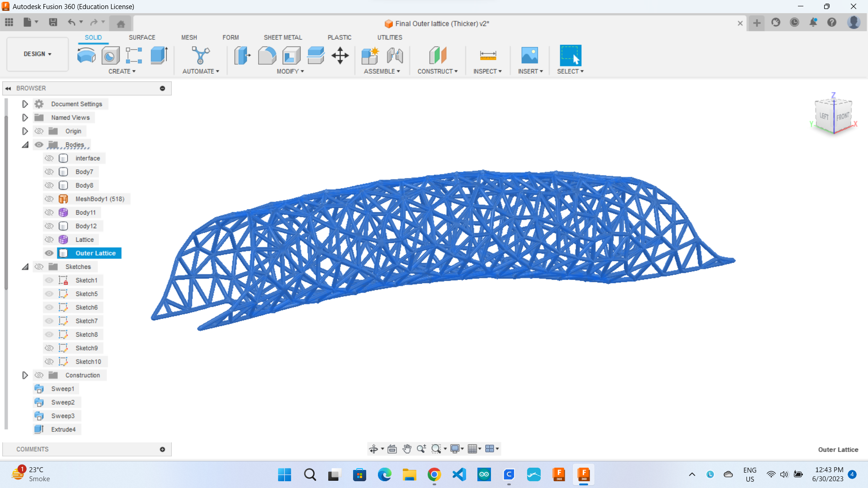The image size is (868, 488).
Task: Hide the Outer Lattice body
Action: [49, 253]
